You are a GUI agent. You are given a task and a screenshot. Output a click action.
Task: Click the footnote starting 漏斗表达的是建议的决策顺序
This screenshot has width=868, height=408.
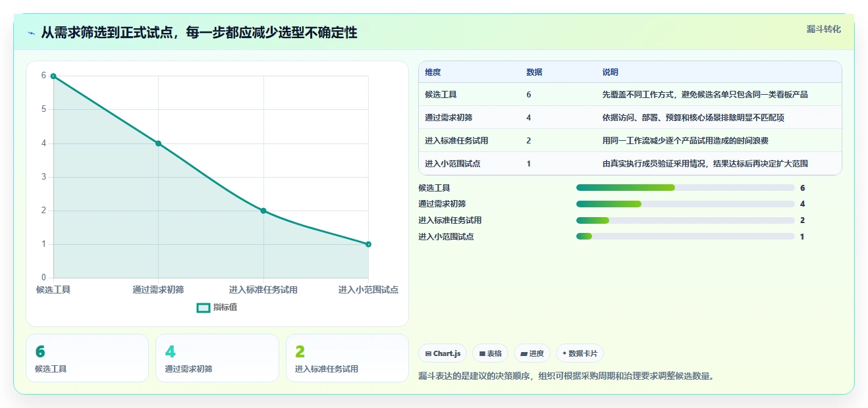click(x=566, y=376)
